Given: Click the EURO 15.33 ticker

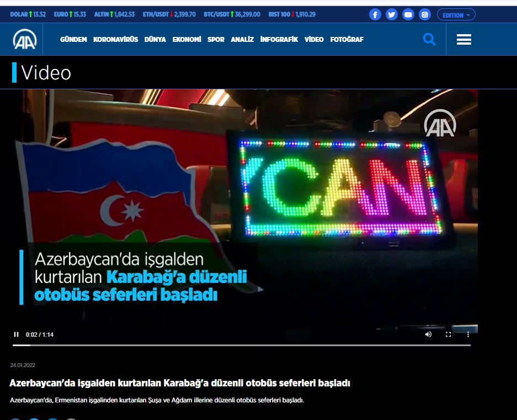Looking at the screenshot, I should 70,14.
